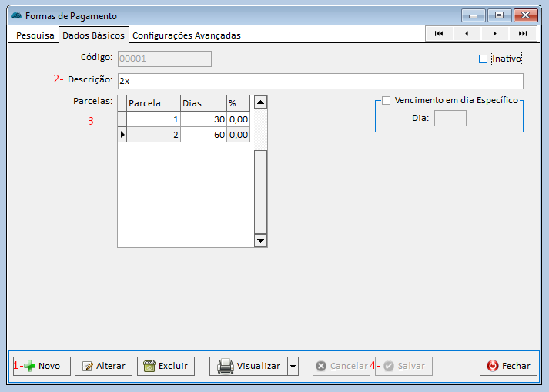Jump to last record arrow
Viewport: 549px width, 392px height.
(x=522, y=34)
